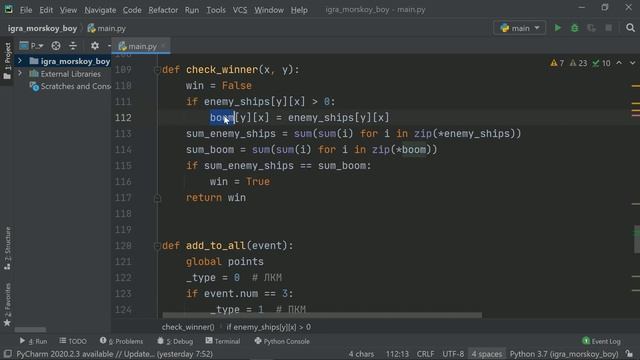Open the Debug tool window
Image resolution: width=640 pixels, height=360 pixels.
point(175,341)
